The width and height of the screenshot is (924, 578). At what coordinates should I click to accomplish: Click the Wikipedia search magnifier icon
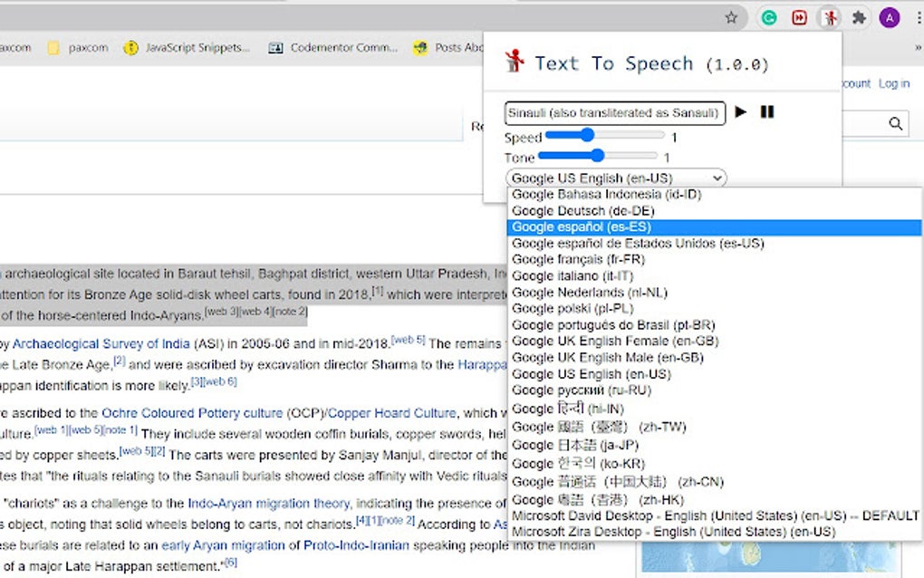click(895, 124)
